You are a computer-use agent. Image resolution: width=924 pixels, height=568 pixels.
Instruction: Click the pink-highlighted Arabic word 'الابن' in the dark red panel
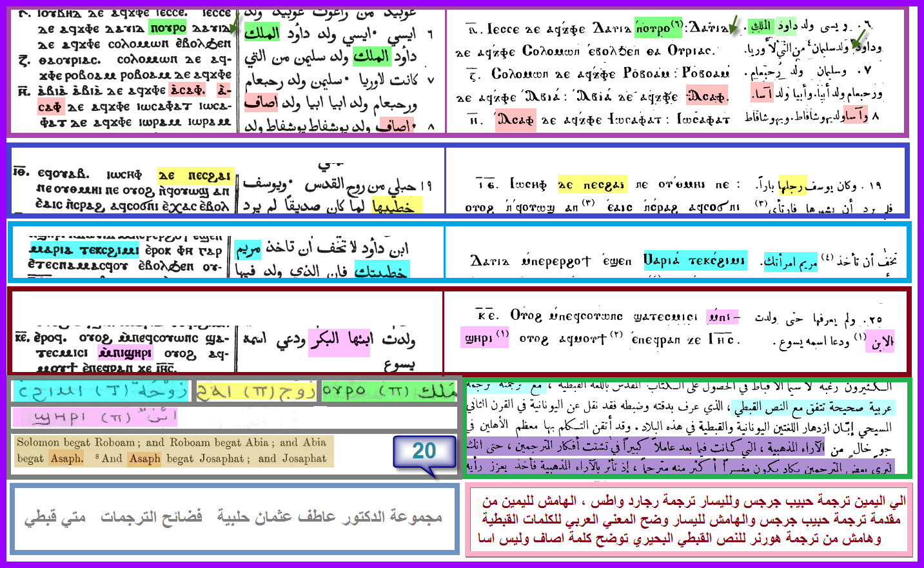[x=881, y=340]
